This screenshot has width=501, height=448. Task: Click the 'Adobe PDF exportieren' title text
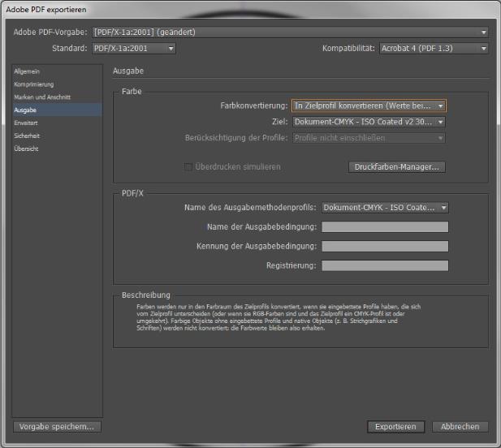(x=46, y=10)
